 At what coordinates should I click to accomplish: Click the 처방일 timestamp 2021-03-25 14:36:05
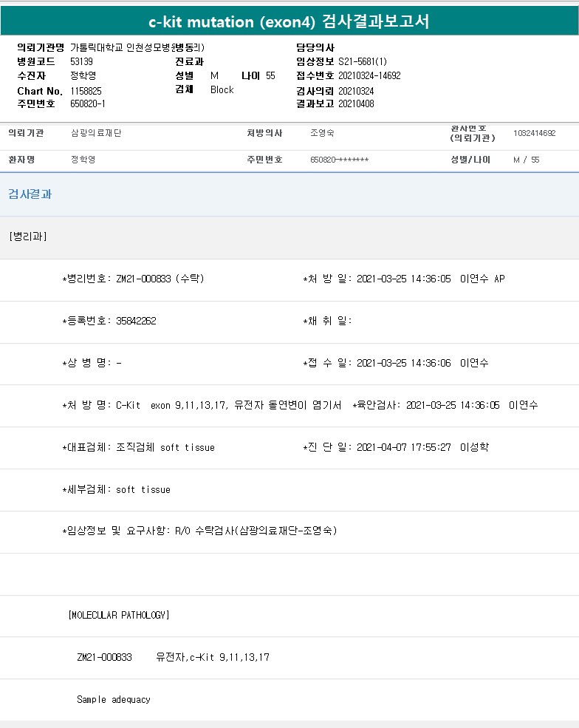(404, 279)
